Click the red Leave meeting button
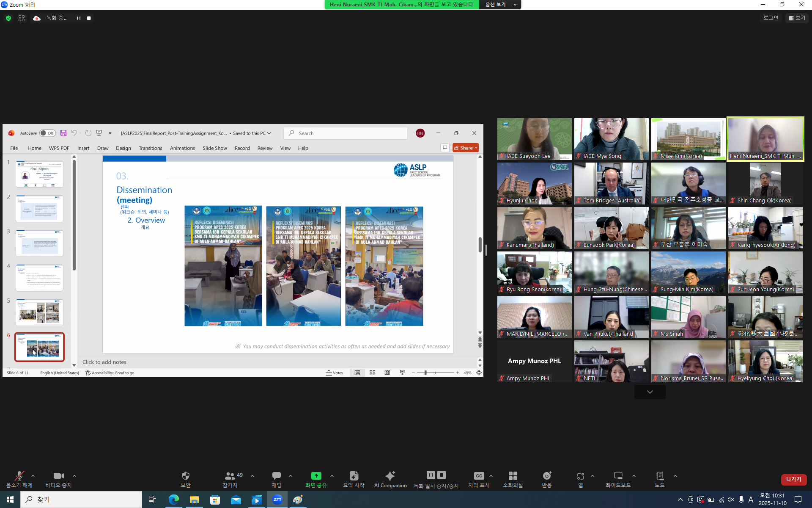The height and width of the screenshot is (508, 812). click(793, 479)
